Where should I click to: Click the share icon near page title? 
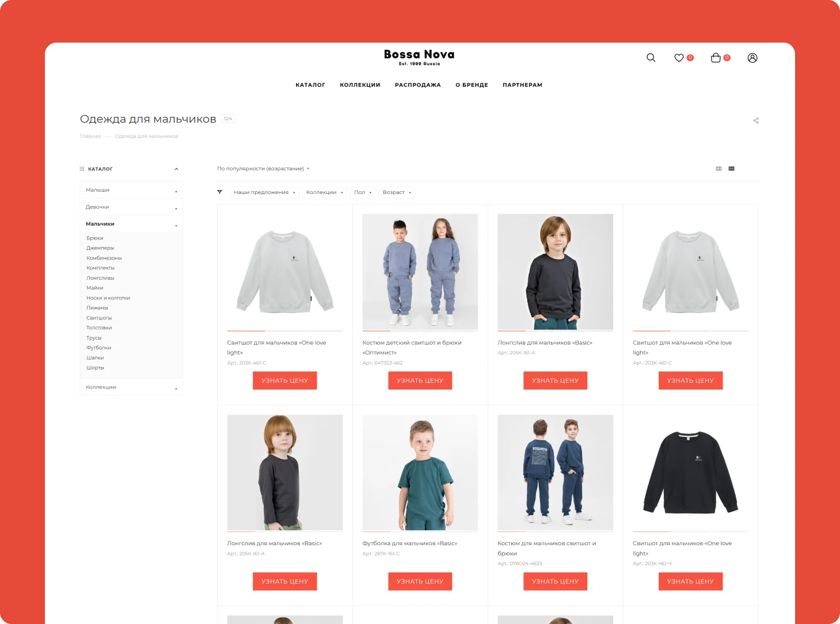pyautogui.click(x=755, y=120)
